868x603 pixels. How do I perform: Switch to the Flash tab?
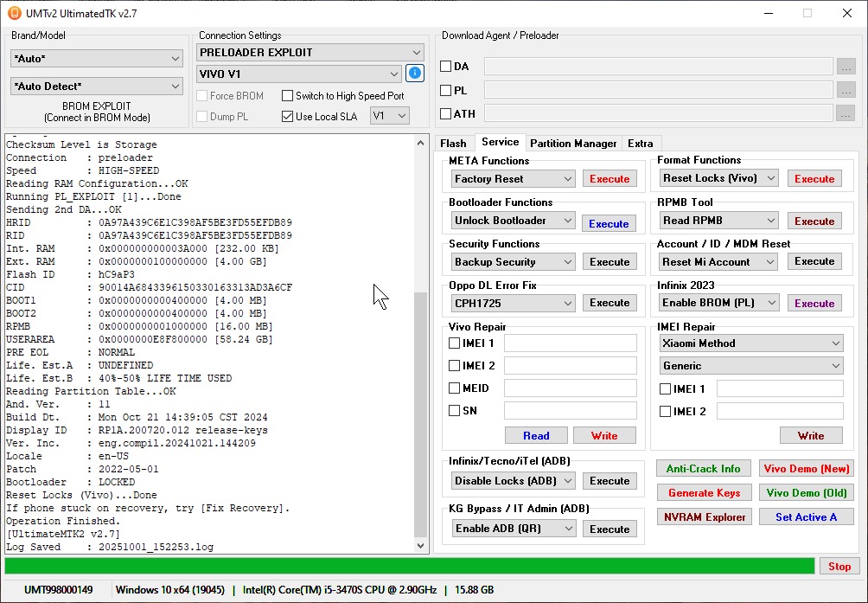[x=453, y=144]
